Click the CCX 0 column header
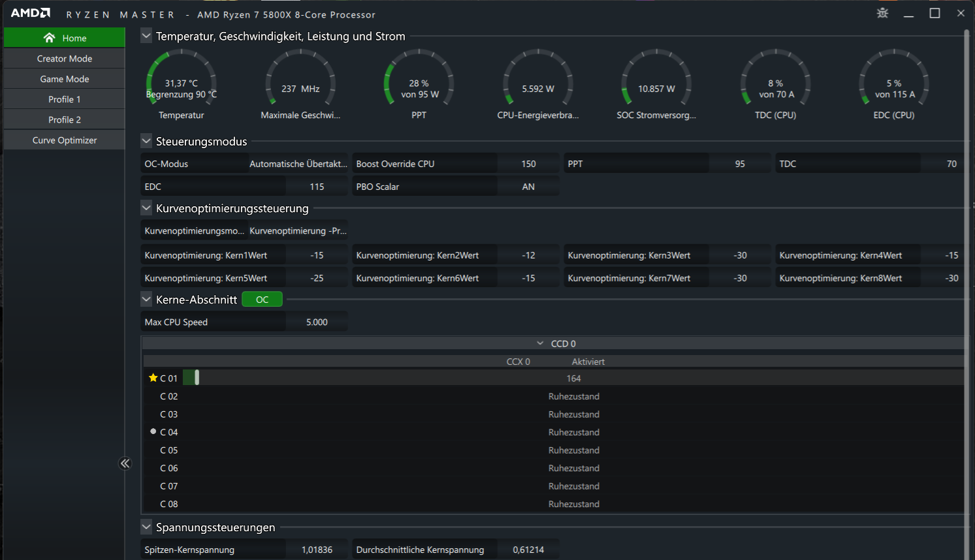This screenshot has width=975, height=560. (x=519, y=362)
